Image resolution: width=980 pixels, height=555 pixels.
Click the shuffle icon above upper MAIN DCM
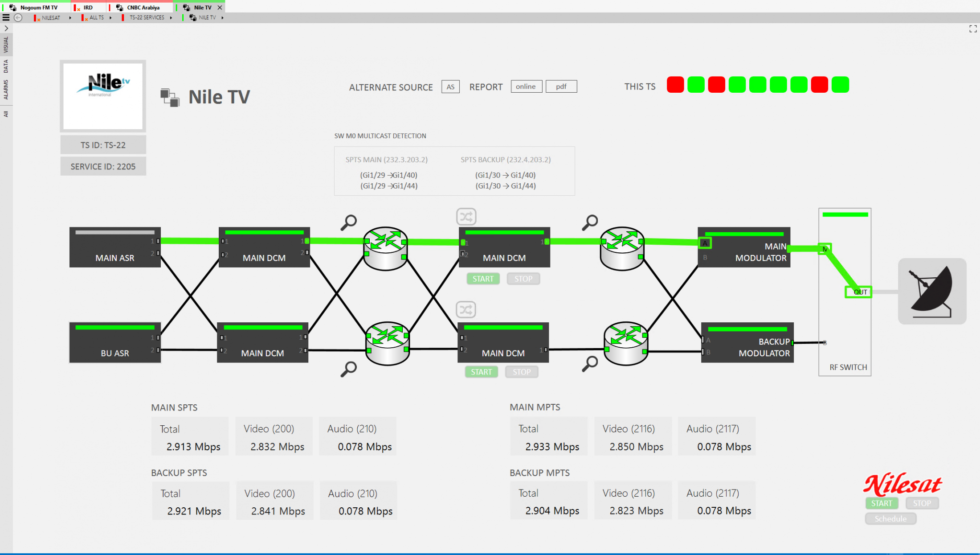pos(466,217)
